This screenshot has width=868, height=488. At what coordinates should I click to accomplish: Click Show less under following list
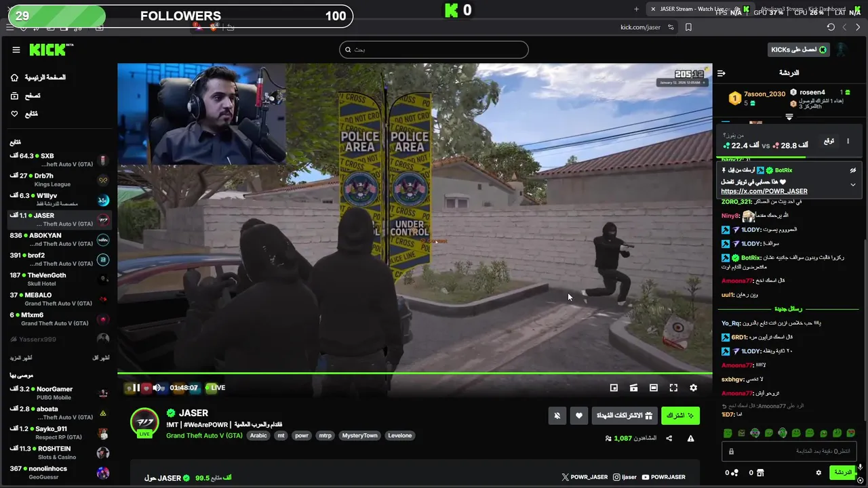[x=101, y=357]
